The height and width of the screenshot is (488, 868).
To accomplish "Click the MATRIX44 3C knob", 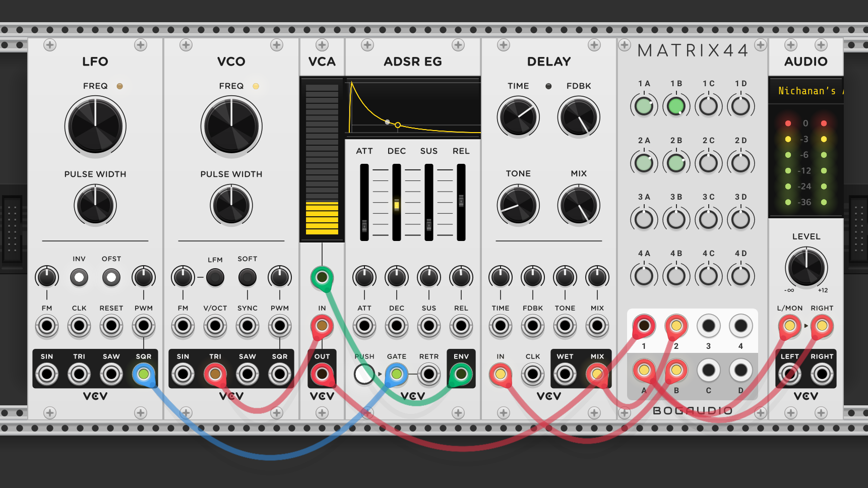I will [x=708, y=219].
